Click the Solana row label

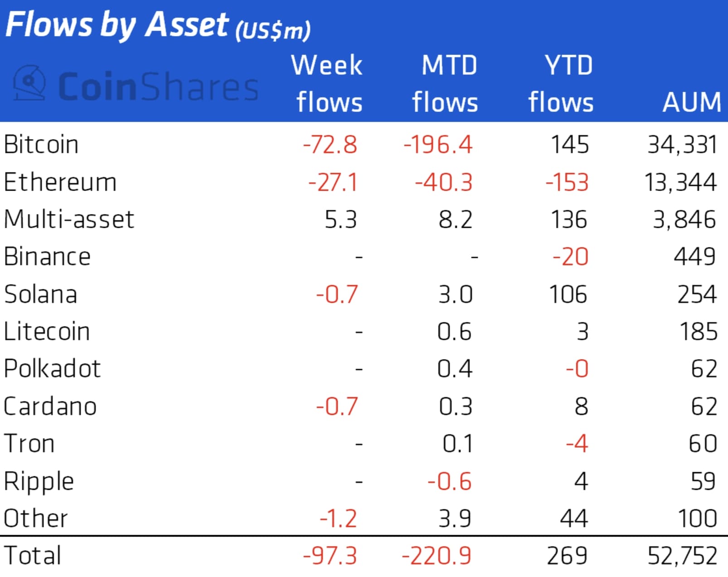point(40,294)
